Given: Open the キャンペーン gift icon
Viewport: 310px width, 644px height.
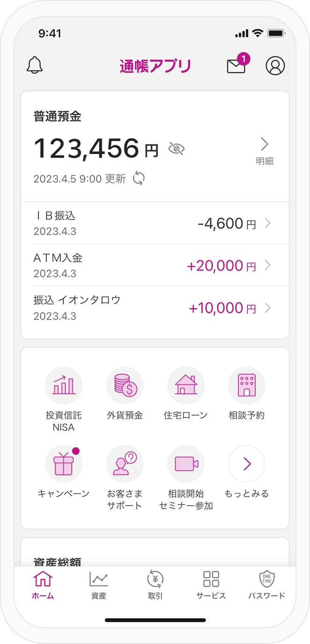Looking at the screenshot, I should tap(63, 464).
